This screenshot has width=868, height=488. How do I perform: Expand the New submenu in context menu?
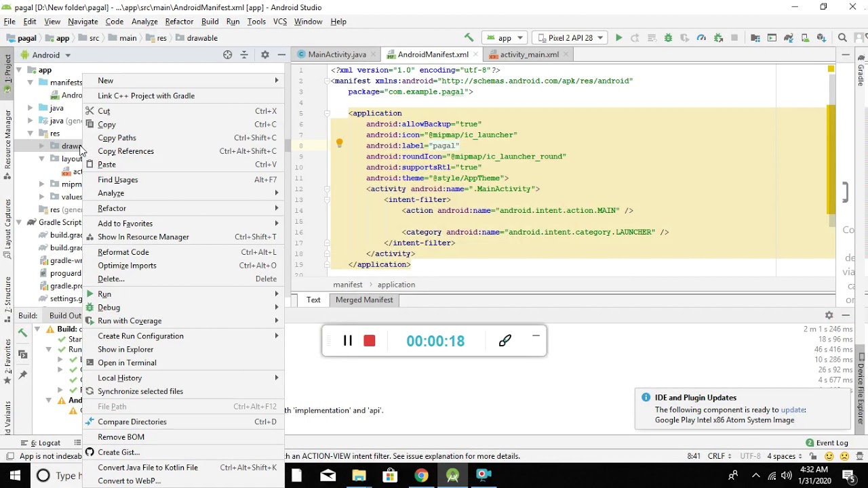click(184, 81)
